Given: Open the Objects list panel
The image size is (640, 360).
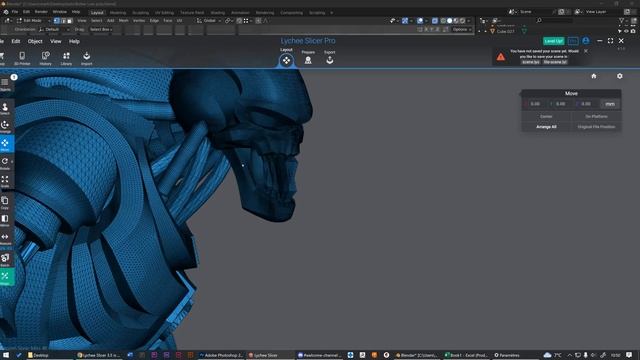Looking at the screenshot, I should [5, 84].
